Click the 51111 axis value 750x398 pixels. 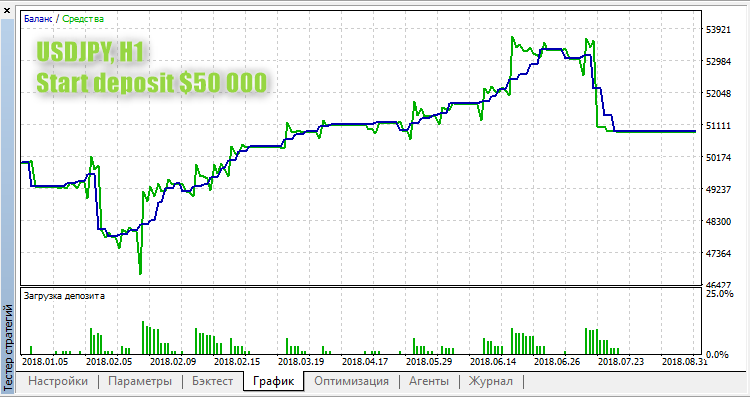(x=718, y=125)
